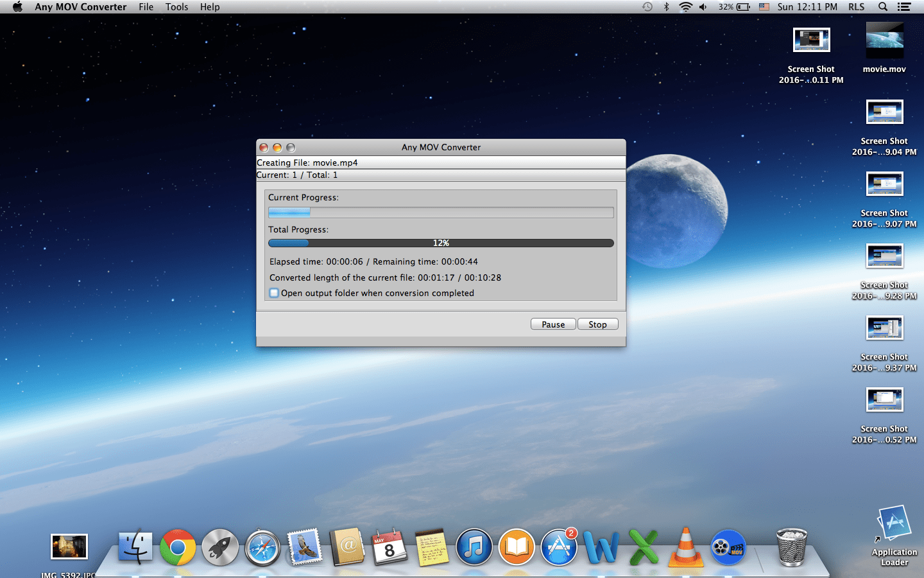This screenshot has height=578, width=924.
Task: Launch Google Chrome from the dock
Action: coord(178,547)
